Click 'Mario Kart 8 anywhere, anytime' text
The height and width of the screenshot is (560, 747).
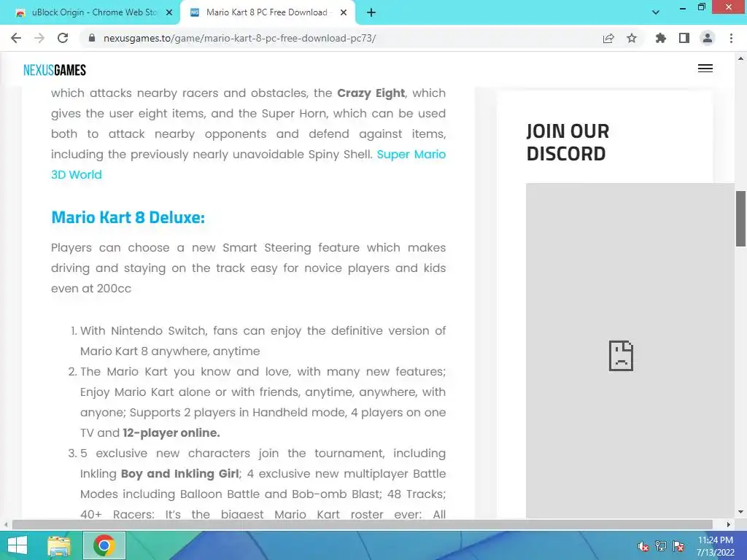[x=170, y=351]
